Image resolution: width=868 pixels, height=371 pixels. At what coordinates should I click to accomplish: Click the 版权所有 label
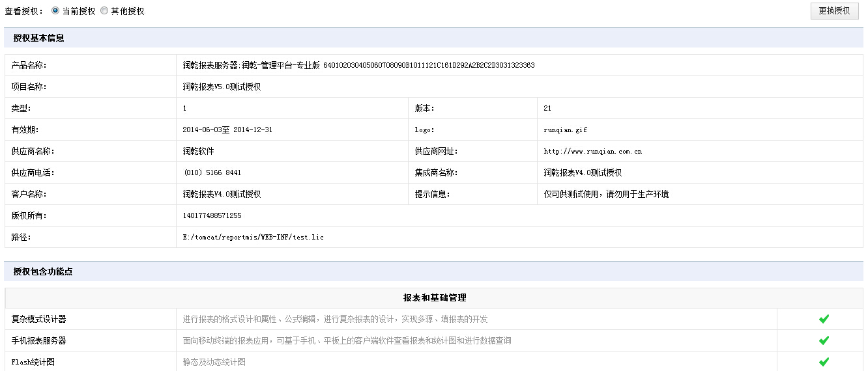point(29,216)
